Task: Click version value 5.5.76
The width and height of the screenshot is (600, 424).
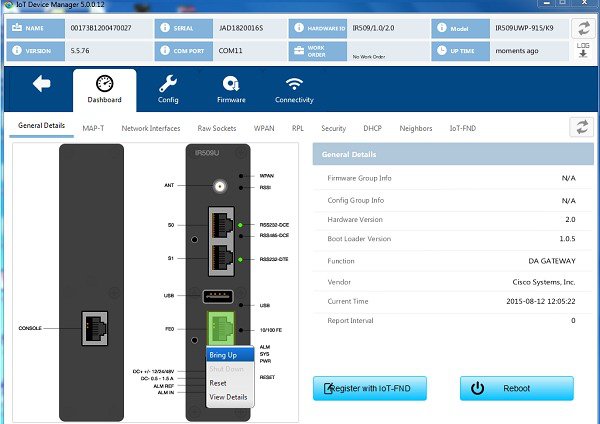Action: (80, 51)
